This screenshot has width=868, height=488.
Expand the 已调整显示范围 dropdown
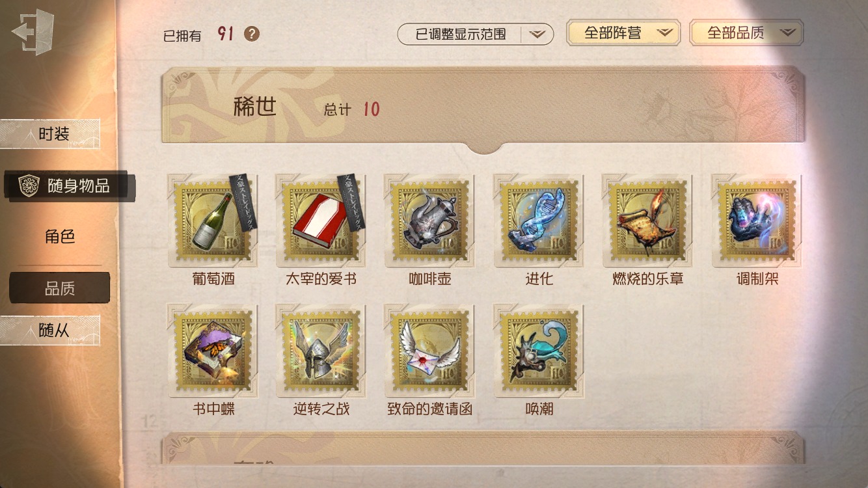(x=476, y=34)
